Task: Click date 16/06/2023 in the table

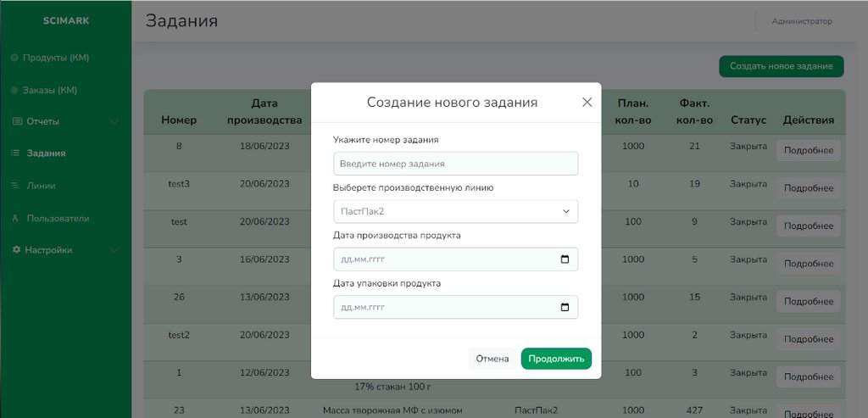Action: point(264,259)
